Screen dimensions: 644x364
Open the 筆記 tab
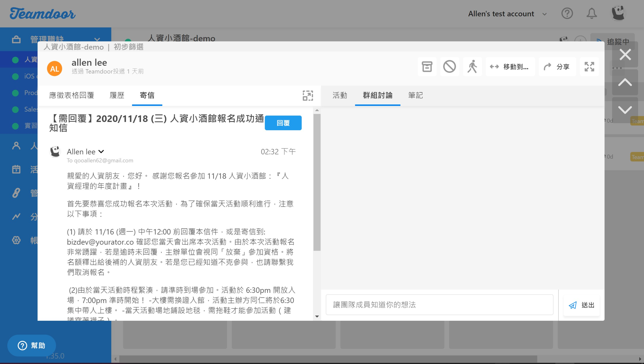coord(415,95)
